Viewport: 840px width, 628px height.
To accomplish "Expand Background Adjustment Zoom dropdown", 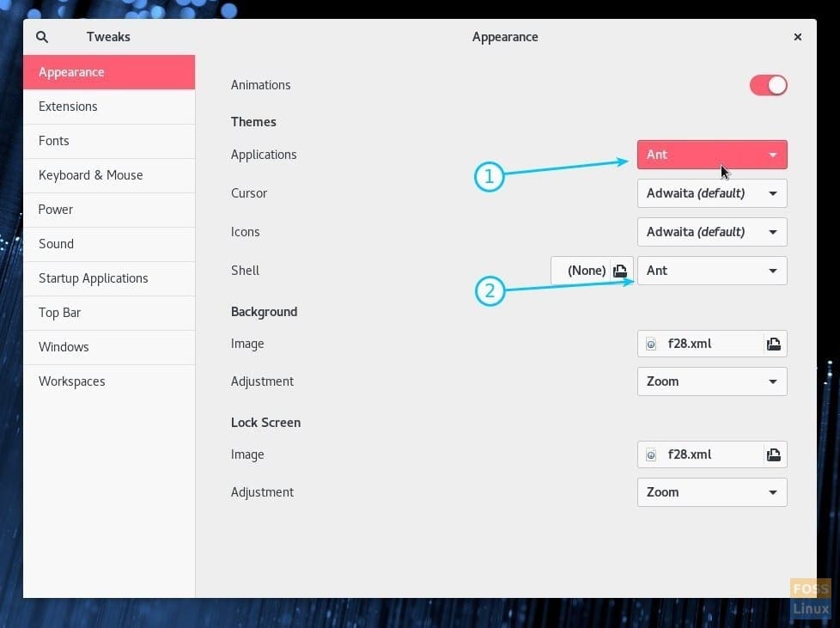I will click(712, 381).
